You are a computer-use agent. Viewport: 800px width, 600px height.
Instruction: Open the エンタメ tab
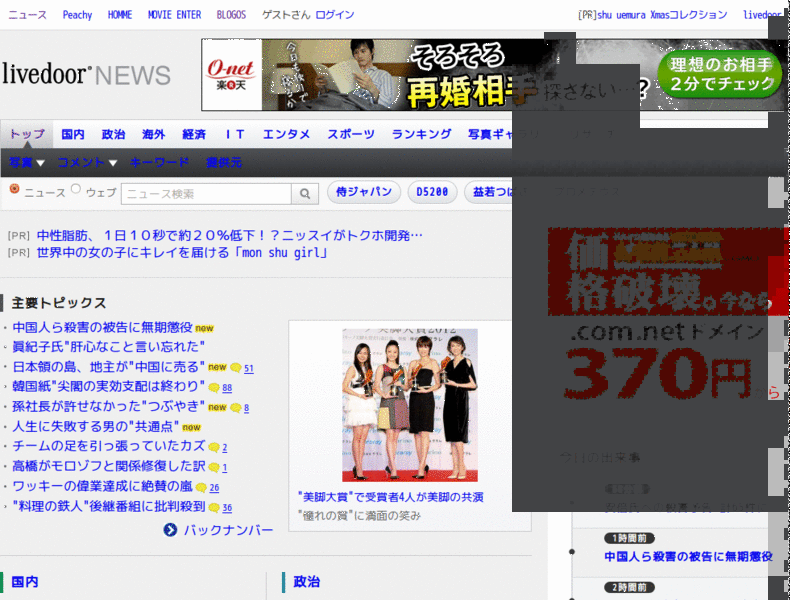[x=286, y=134]
